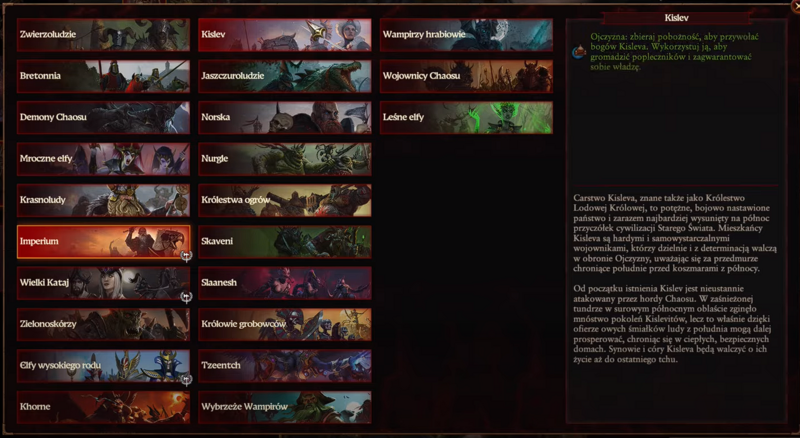This screenshot has height=438, width=800.
Task: Select the Zwierzoludzie faction
Action: click(x=104, y=35)
